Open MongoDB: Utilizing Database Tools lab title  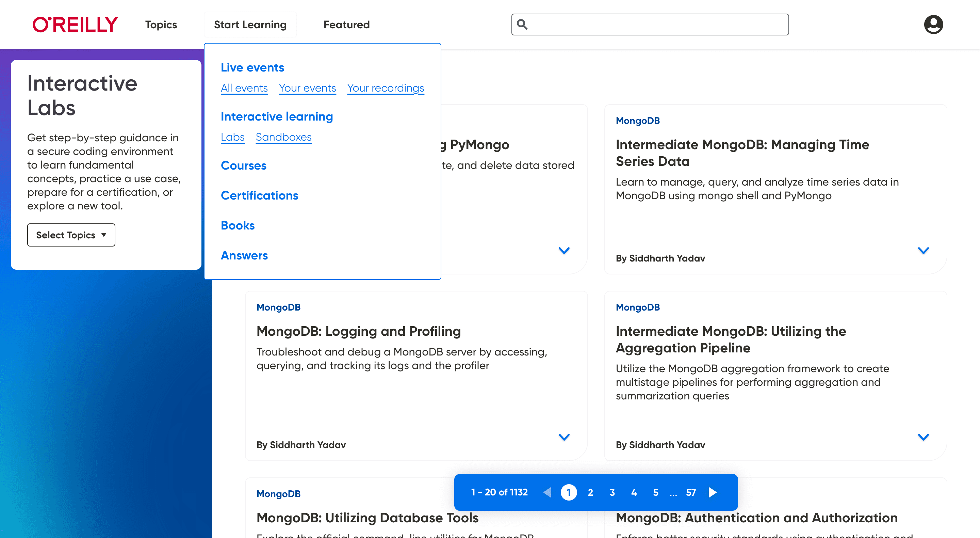pyautogui.click(x=367, y=518)
